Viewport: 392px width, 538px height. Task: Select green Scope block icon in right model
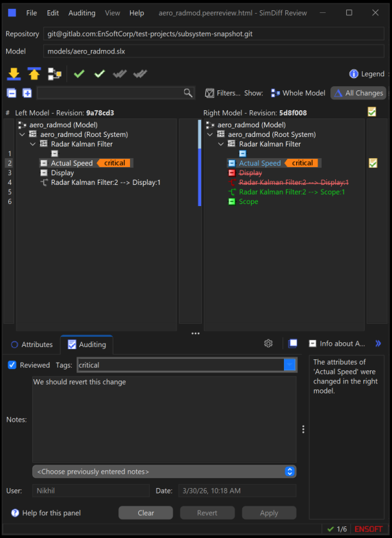tap(232, 201)
